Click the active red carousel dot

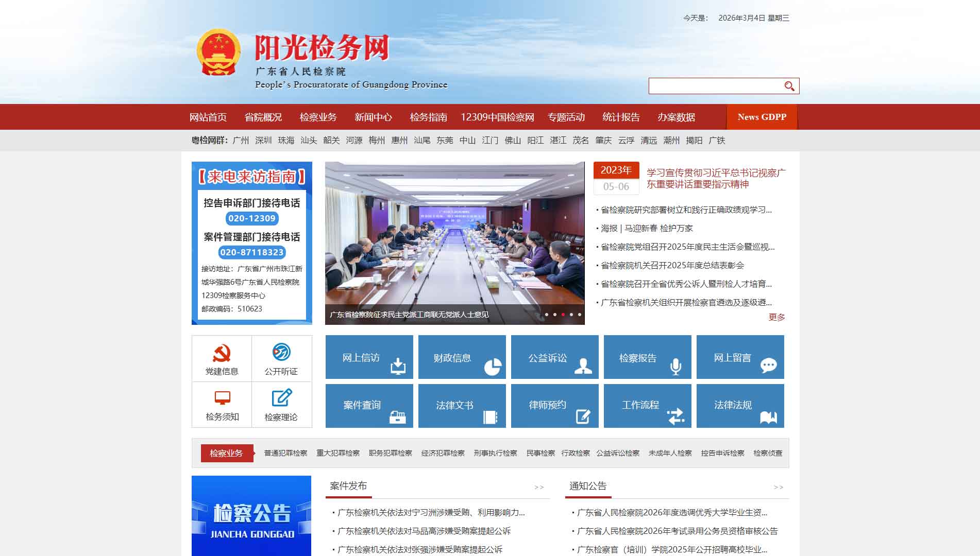563,315
